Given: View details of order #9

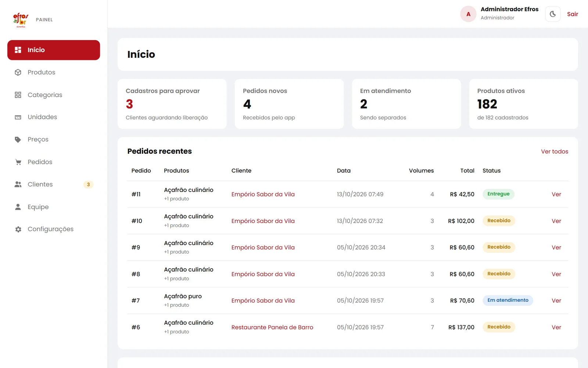Looking at the screenshot, I should click(556, 247).
